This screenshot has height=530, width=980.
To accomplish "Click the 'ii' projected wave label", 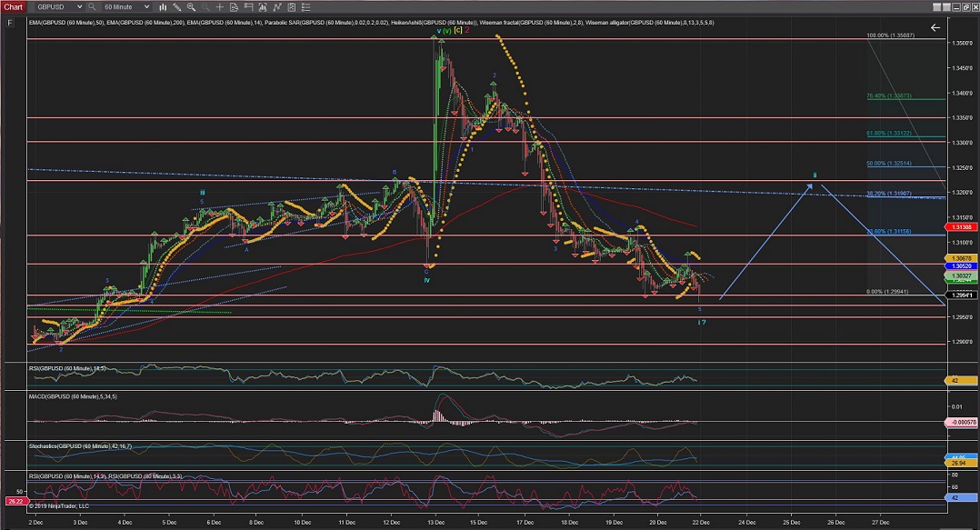I will click(815, 175).
